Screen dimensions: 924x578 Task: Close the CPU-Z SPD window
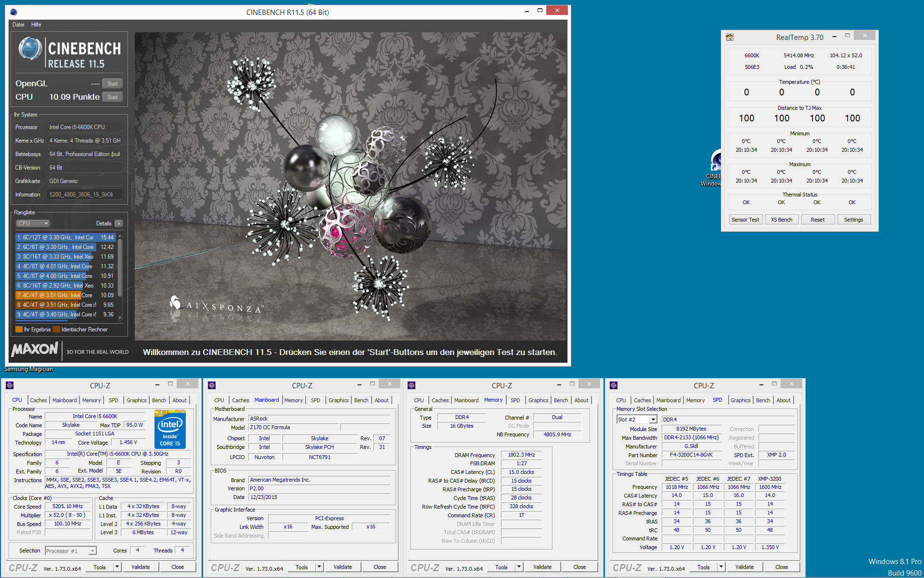coord(792,383)
